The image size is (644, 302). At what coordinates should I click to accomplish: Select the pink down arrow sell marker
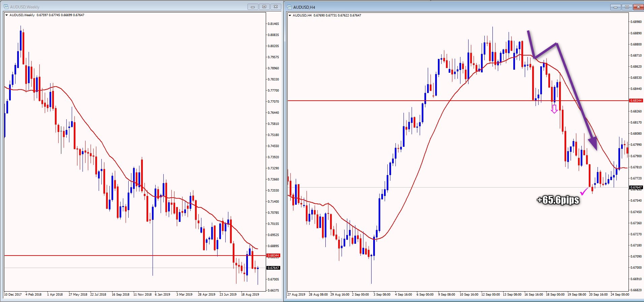tap(554, 109)
